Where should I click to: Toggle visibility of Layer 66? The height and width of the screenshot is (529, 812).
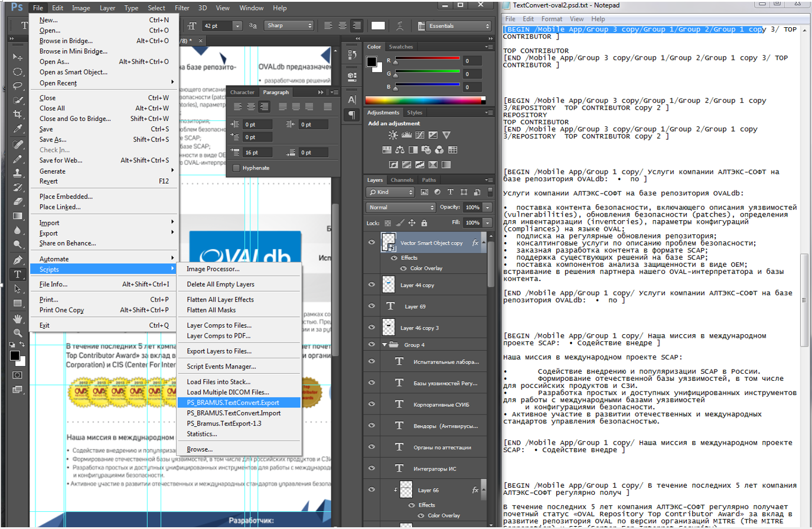(x=371, y=489)
